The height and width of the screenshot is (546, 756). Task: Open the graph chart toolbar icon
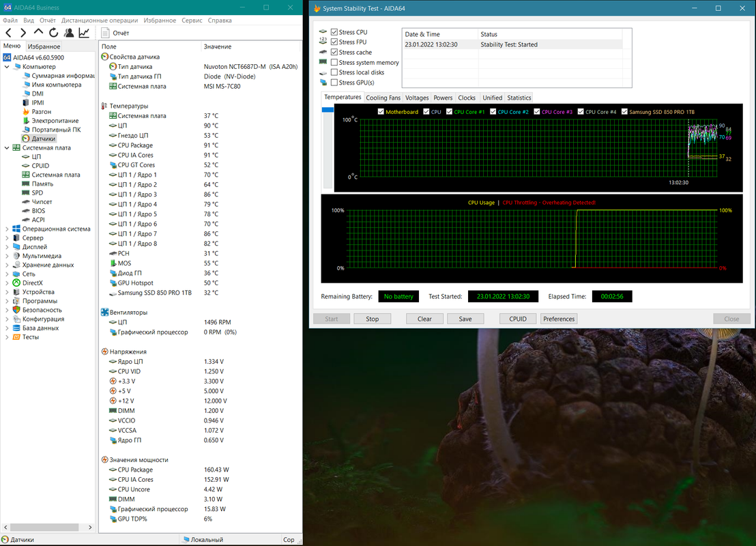84,33
